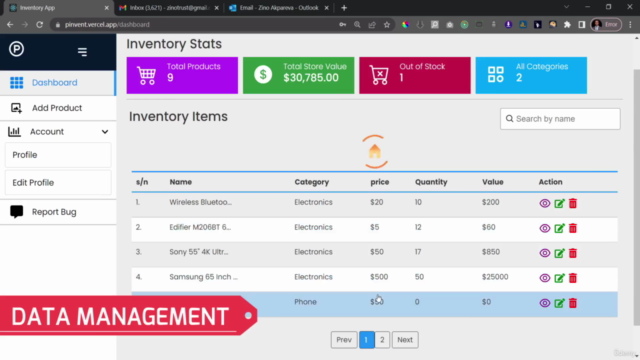Image resolution: width=640 pixels, height=360 pixels.
Task: Click the browser address bar URL
Action: 107,24
